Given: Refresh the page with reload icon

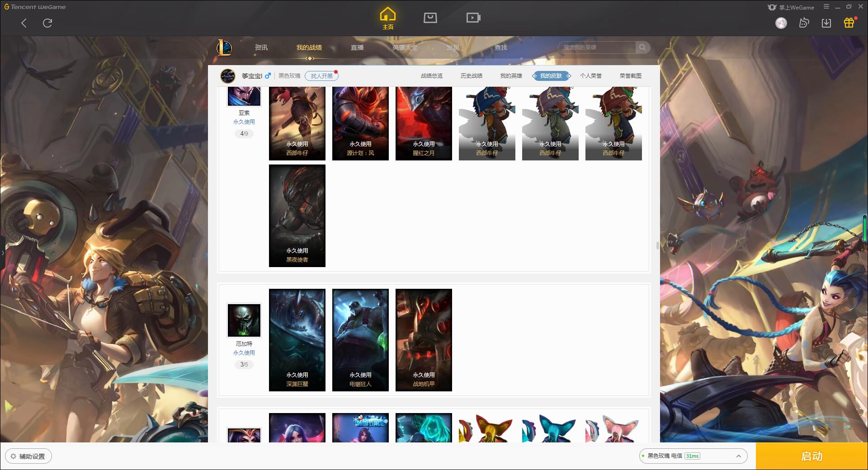Looking at the screenshot, I should click(x=47, y=23).
